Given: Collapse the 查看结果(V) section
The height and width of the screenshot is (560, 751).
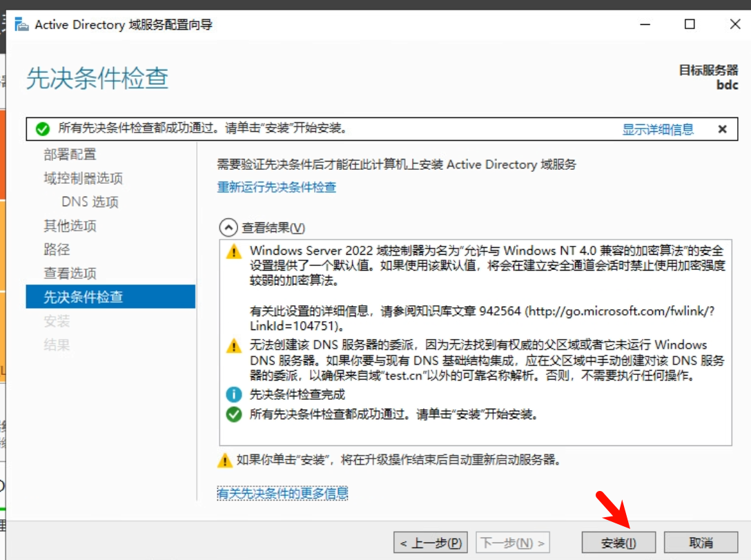Looking at the screenshot, I should tap(228, 227).
